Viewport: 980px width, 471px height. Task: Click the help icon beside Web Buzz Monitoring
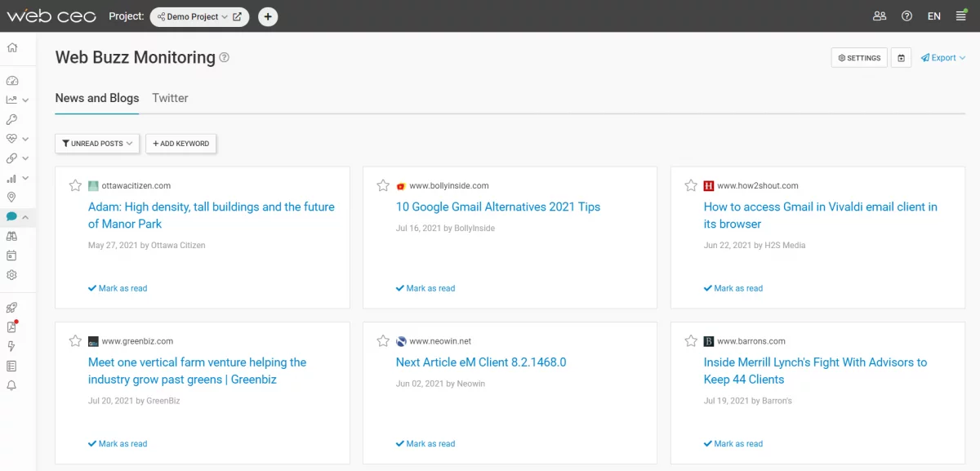tap(225, 58)
